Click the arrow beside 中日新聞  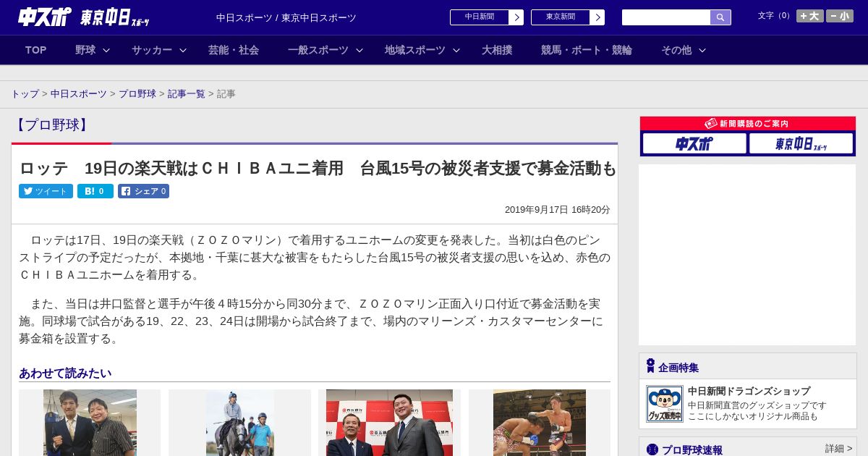pyautogui.click(x=516, y=17)
